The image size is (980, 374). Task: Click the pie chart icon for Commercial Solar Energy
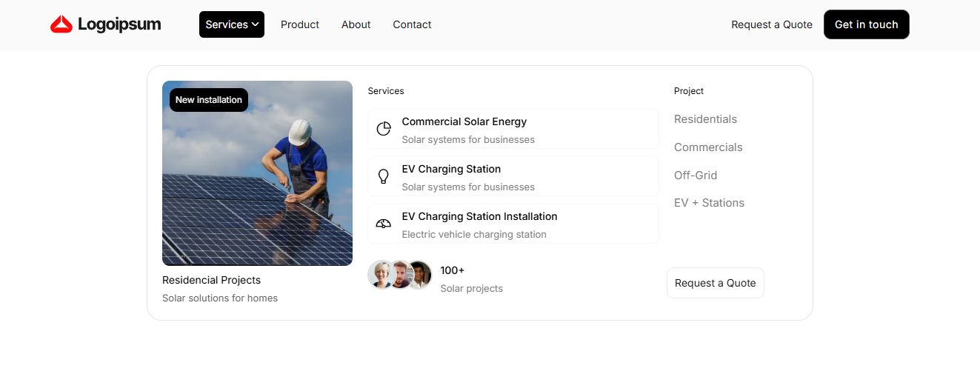click(x=384, y=129)
